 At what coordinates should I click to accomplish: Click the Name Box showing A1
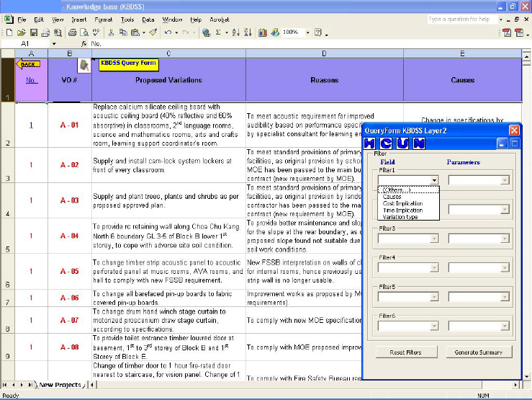26,44
